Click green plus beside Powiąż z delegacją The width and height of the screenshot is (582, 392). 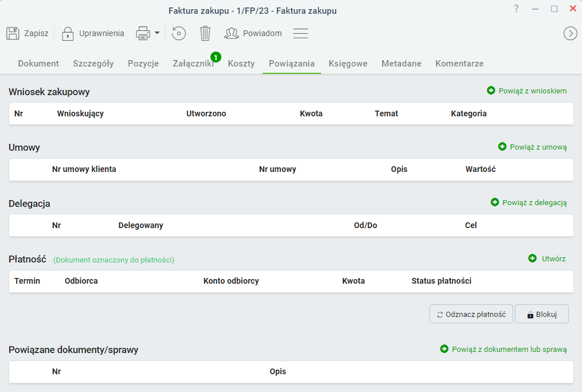495,202
